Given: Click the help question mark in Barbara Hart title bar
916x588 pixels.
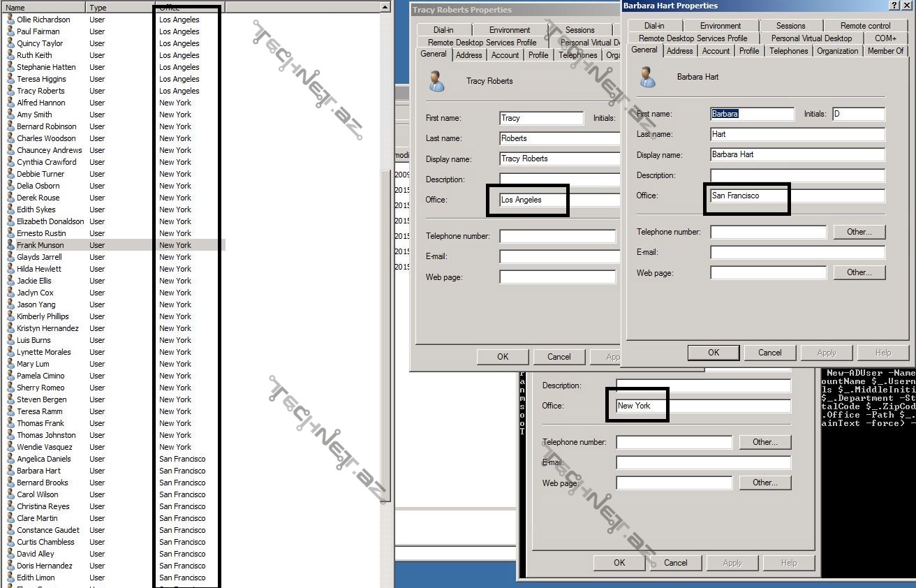Looking at the screenshot, I should click(x=894, y=6).
